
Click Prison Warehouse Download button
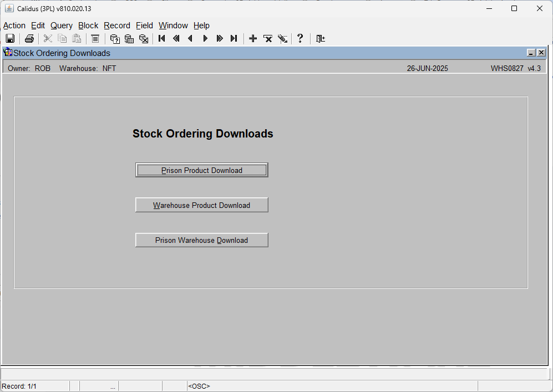[202, 240]
